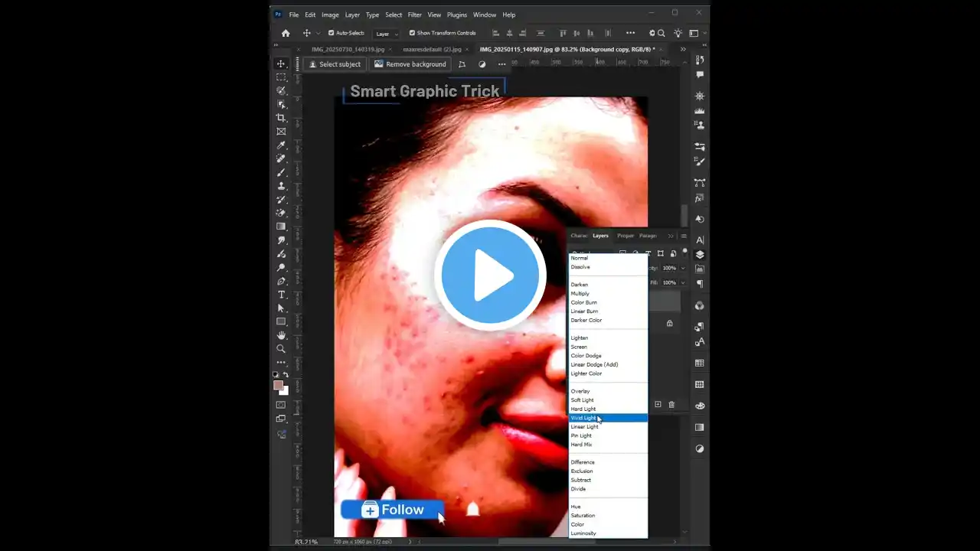This screenshot has width=980, height=551.
Task: Toggle the layer lock padlock icon
Action: pyautogui.click(x=669, y=323)
